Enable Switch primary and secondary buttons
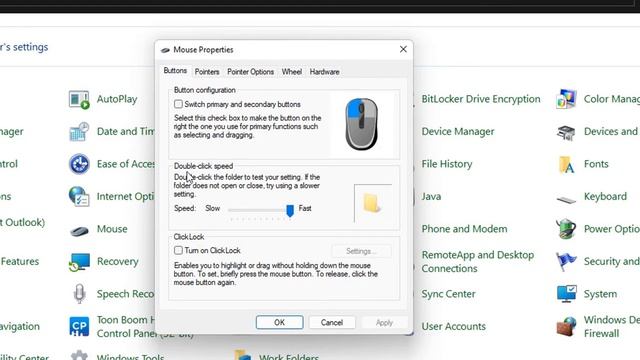This screenshot has width=640, height=360. [x=178, y=104]
